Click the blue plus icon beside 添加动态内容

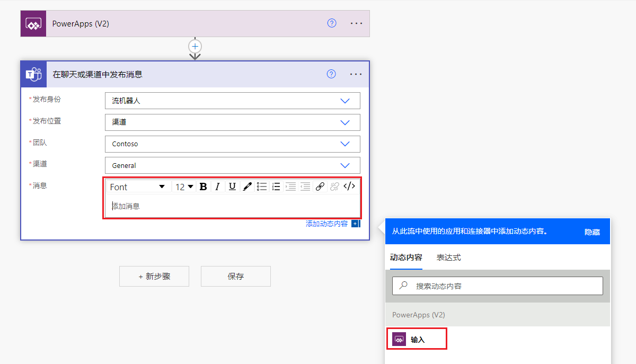pyautogui.click(x=355, y=224)
